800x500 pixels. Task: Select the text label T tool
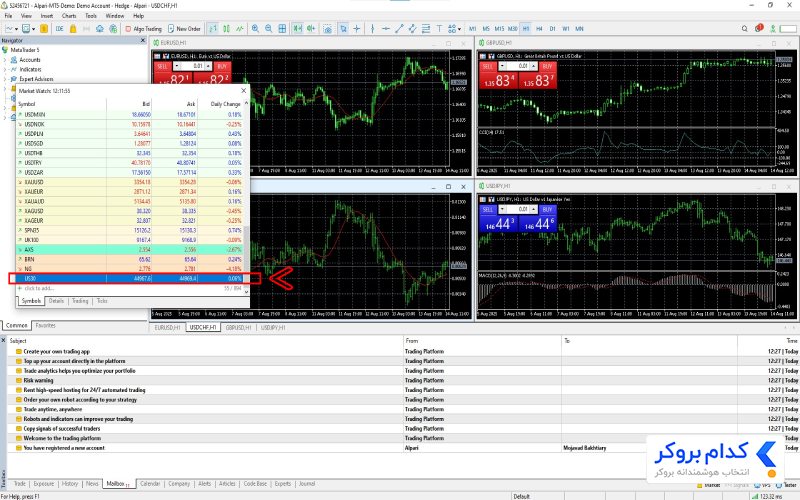click(439, 29)
